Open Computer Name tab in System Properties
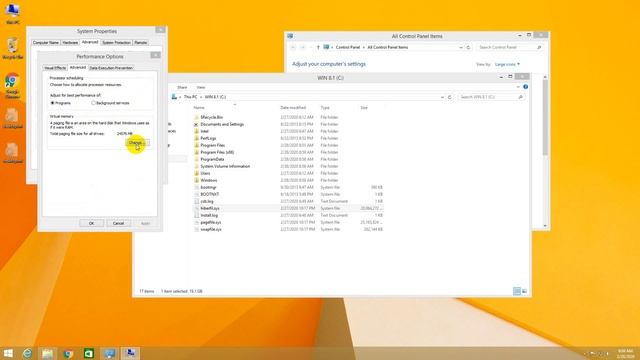Image resolution: width=640 pixels, height=360 pixels. click(x=46, y=42)
